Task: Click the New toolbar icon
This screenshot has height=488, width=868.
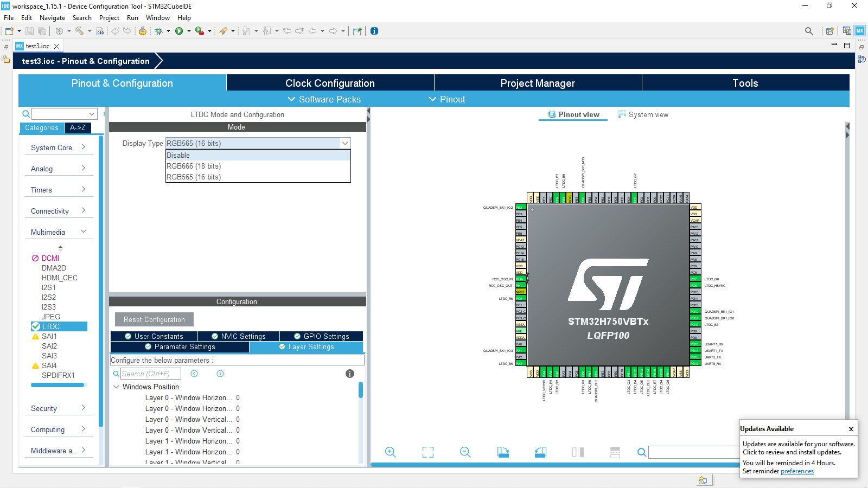Action: (9, 31)
